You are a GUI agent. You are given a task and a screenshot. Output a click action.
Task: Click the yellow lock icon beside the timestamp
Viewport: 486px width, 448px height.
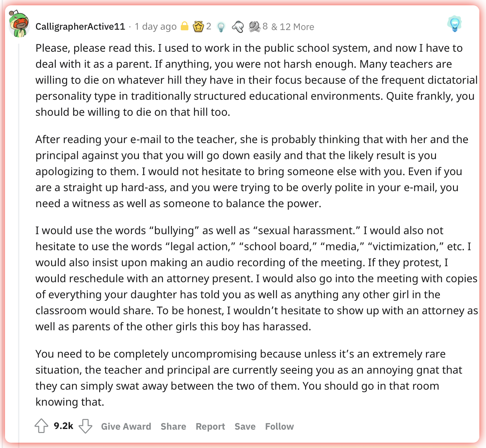click(x=185, y=26)
